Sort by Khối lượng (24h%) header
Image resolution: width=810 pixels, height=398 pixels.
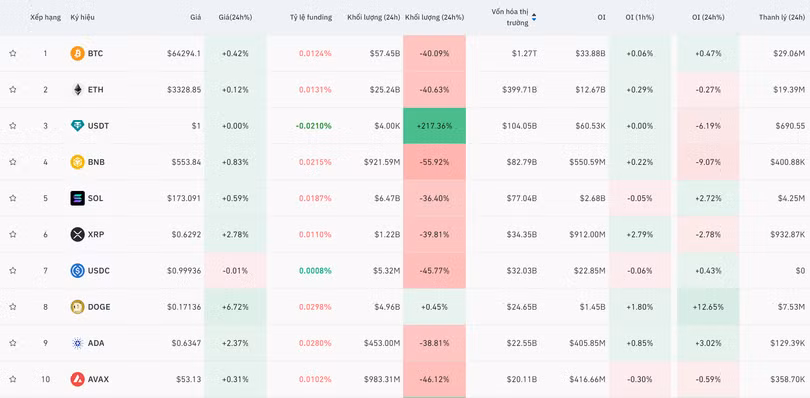[434, 17]
